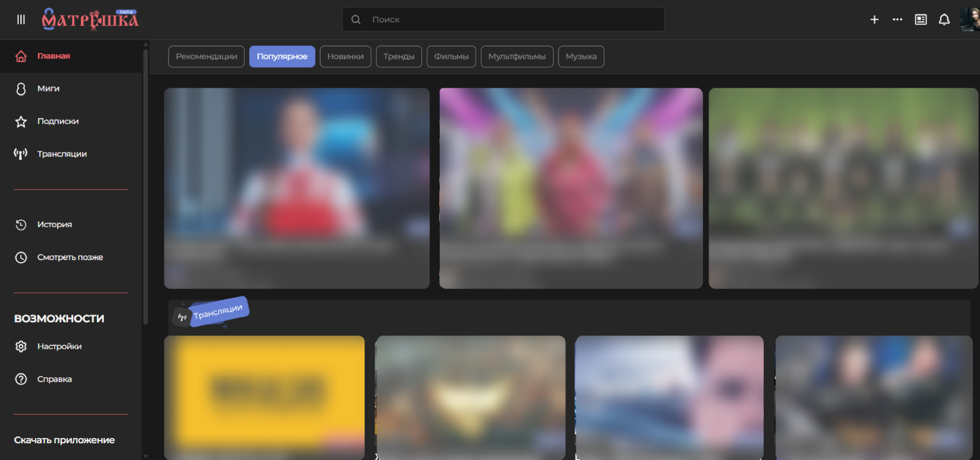This screenshot has width=980, height=460.
Task: Collapse the sidebar with the hamburger icon
Action: [21, 20]
